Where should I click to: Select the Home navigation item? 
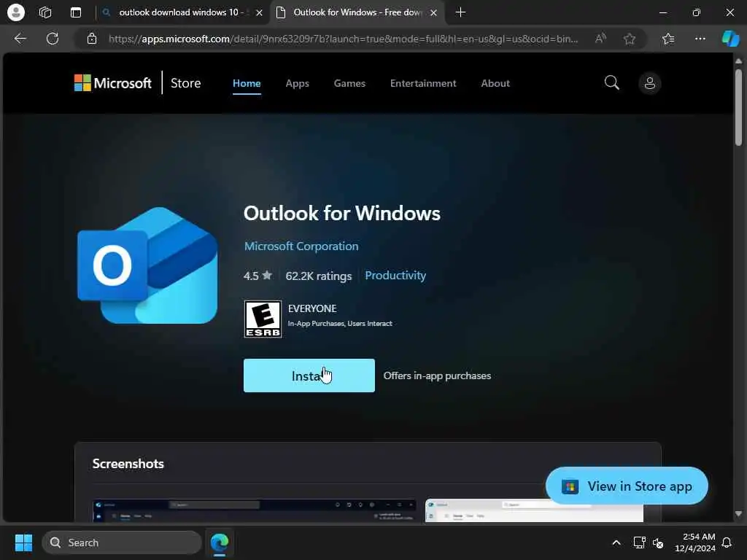247,83
